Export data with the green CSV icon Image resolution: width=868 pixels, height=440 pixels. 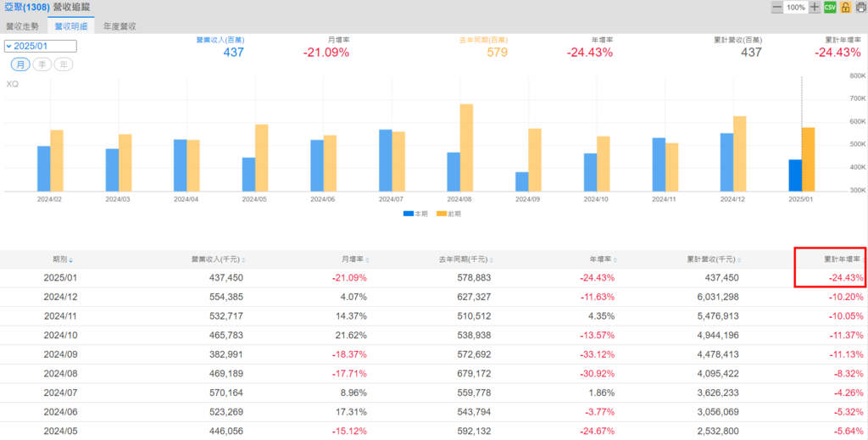click(830, 7)
